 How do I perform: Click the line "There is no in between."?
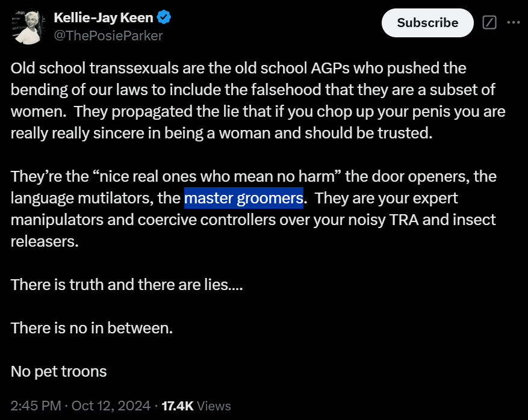[x=92, y=328]
